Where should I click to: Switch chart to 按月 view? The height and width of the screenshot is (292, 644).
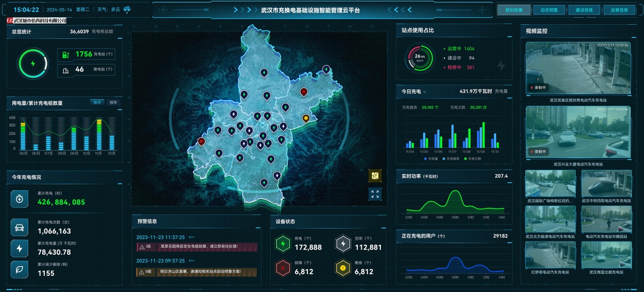(x=97, y=103)
